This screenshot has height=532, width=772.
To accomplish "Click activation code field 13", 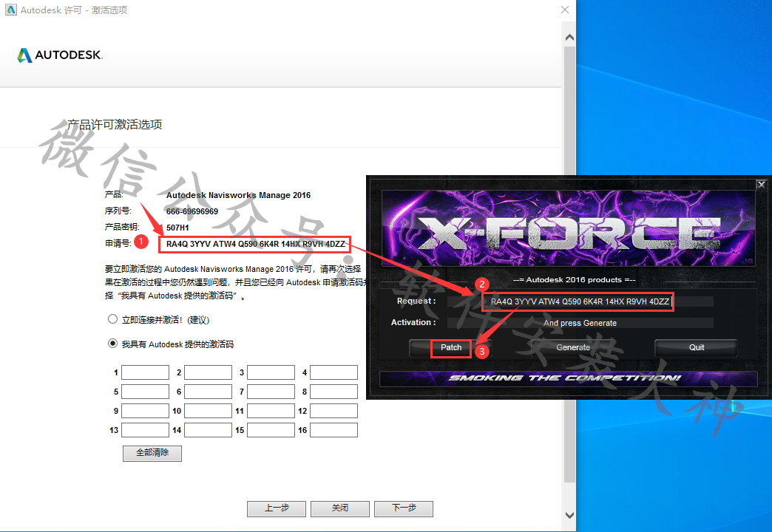I will [x=145, y=430].
